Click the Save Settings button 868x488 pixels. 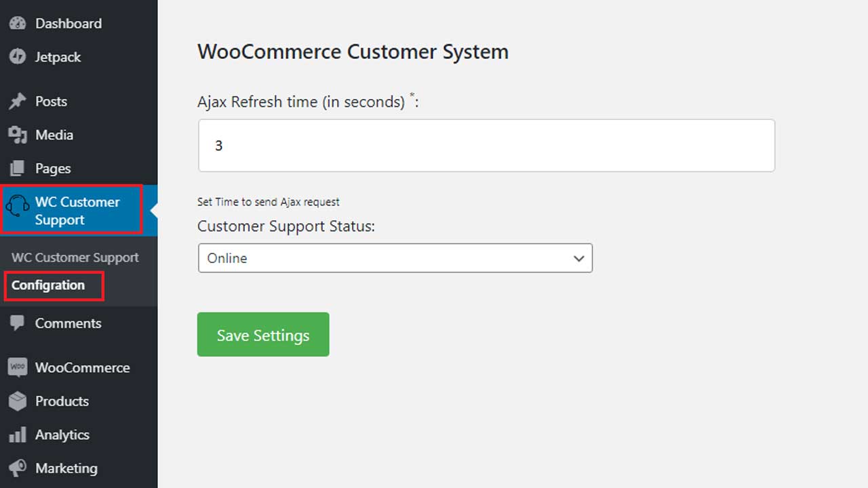coord(263,334)
